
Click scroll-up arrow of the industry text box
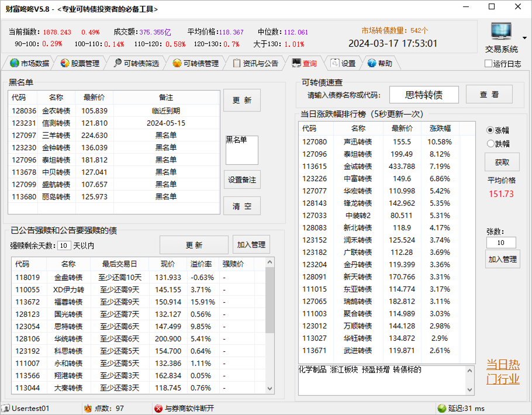(x=470, y=371)
